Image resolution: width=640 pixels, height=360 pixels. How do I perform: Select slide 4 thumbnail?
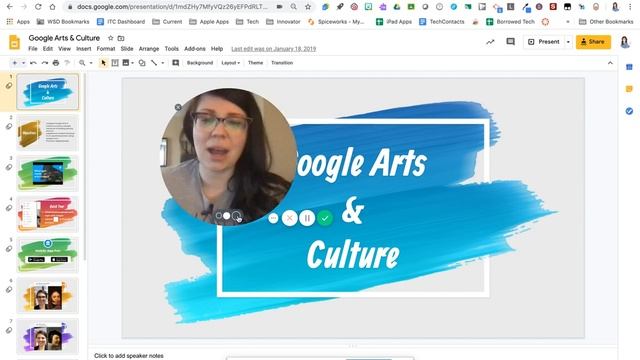[x=48, y=214]
